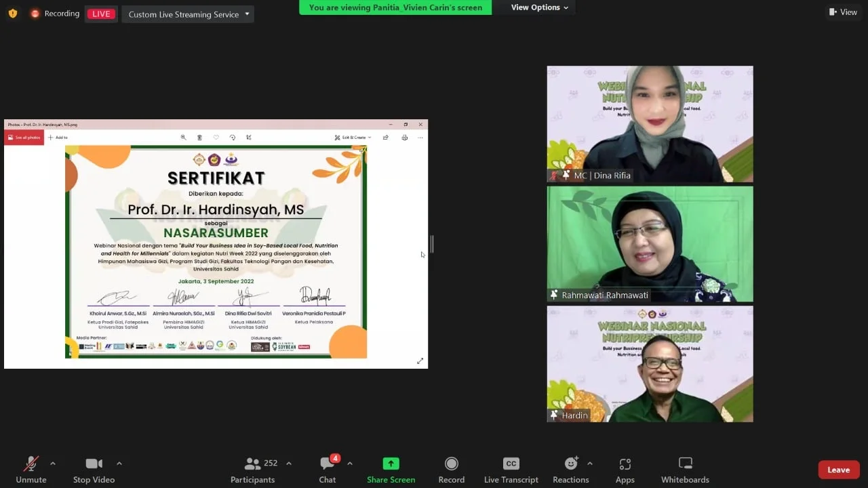Click the meeting security shield icon
This screenshot has height=488, width=868.
pyautogui.click(x=13, y=14)
